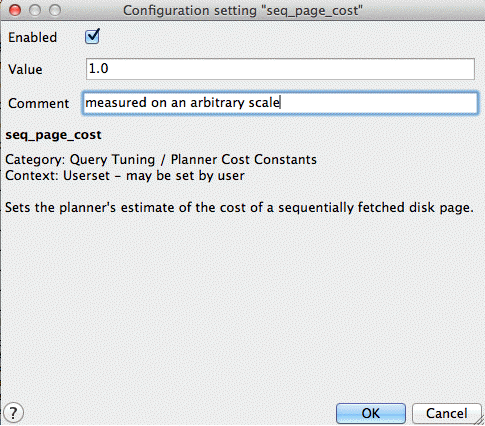The width and height of the screenshot is (485, 426).
Task: Click the Value label
Action: pyautogui.click(x=25, y=69)
